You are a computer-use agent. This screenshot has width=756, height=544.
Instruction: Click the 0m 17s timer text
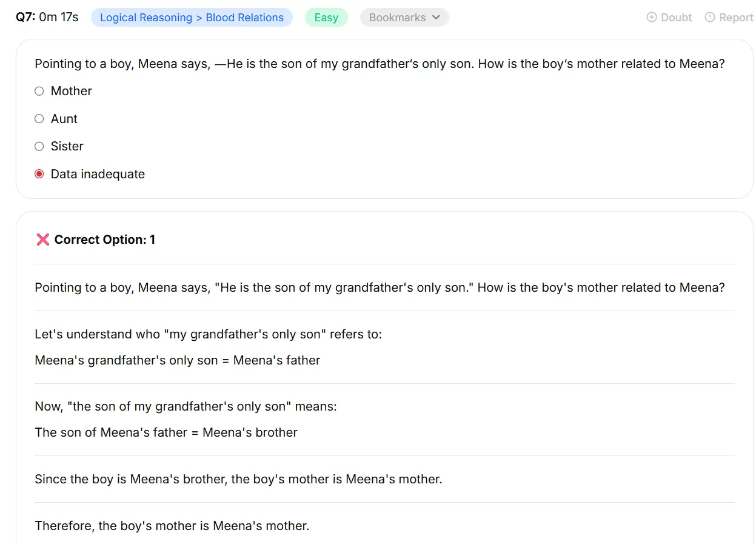pyautogui.click(x=59, y=17)
